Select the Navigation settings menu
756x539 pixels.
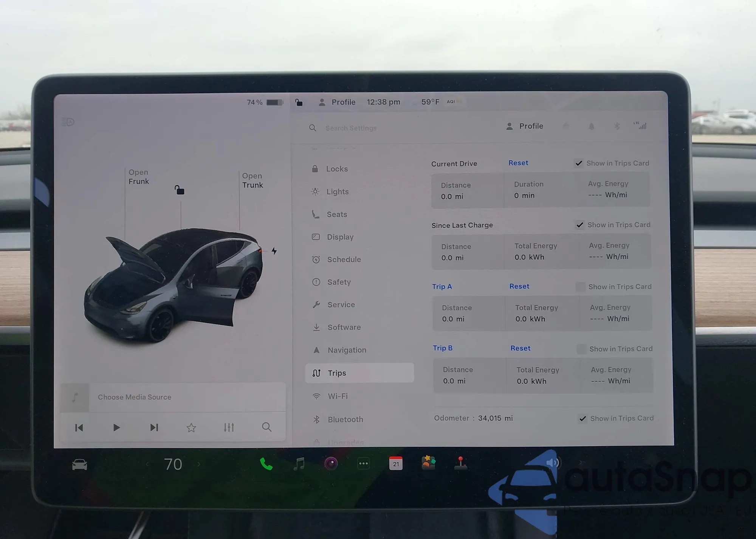pos(347,350)
